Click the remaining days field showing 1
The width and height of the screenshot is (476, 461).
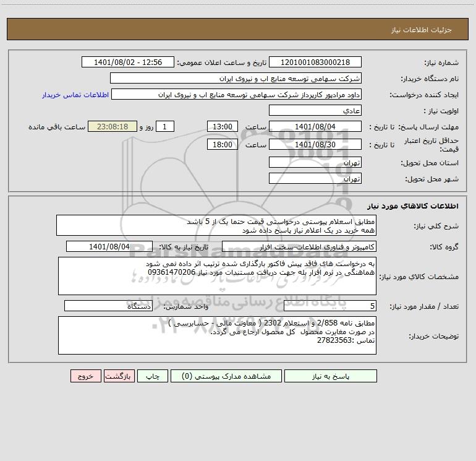165,126
